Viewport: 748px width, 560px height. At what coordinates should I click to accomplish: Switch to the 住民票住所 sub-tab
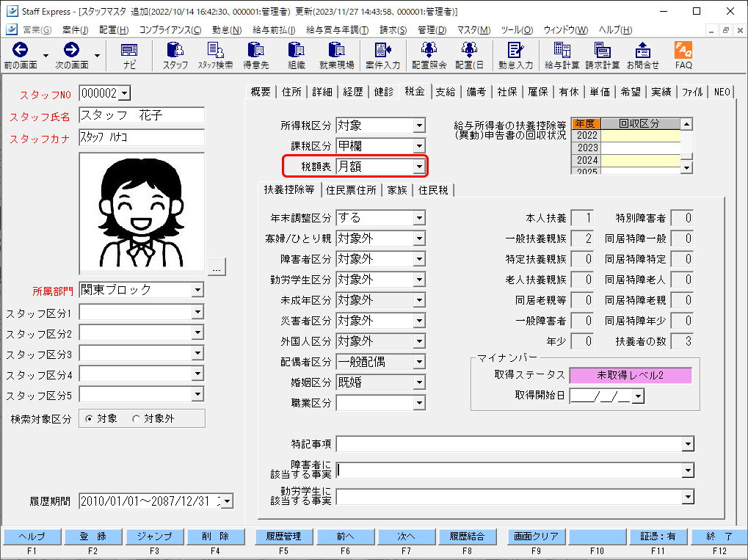tap(351, 190)
